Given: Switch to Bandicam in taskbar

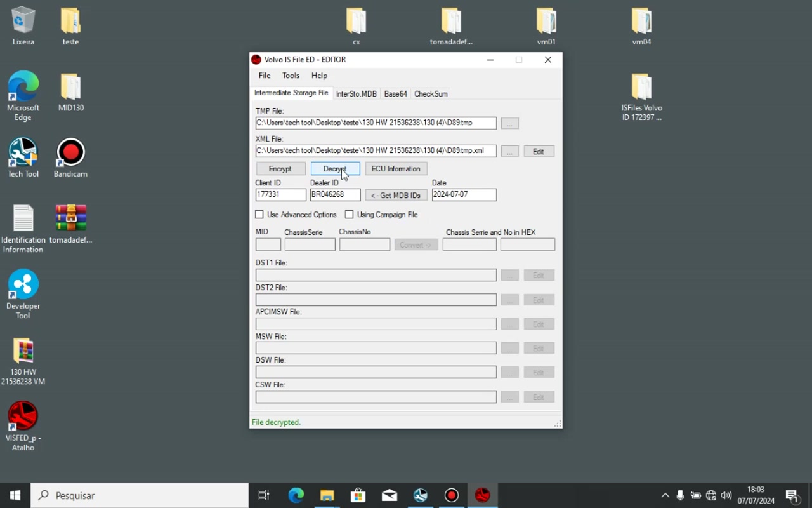Looking at the screenshot, I should (451, 495).
